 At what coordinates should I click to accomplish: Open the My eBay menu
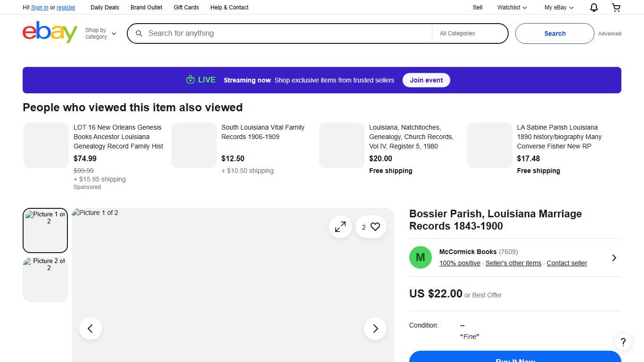pos(559,8)
